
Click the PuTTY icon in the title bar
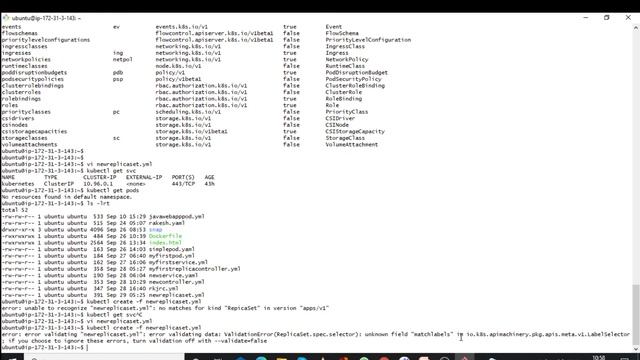6,18
